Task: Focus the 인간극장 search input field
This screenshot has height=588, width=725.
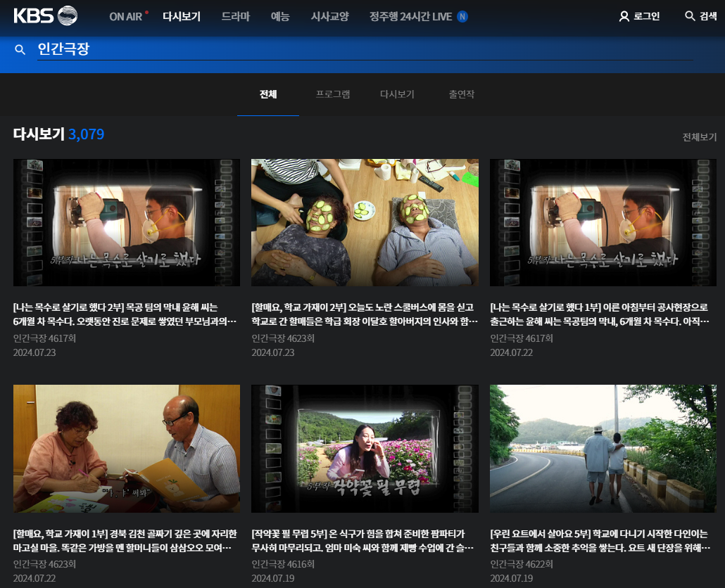Action: pyautogui.click(x=365, y=49)
